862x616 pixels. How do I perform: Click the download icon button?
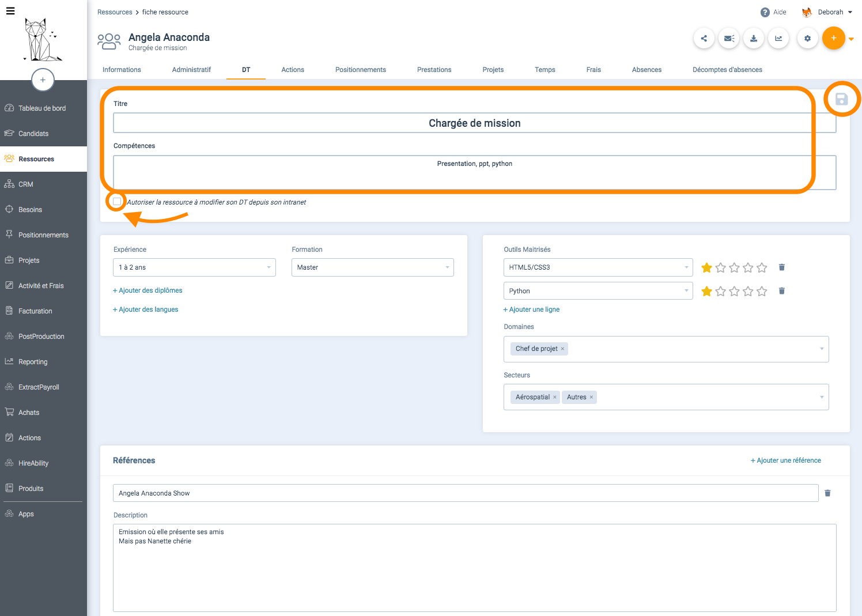(754, 39)
